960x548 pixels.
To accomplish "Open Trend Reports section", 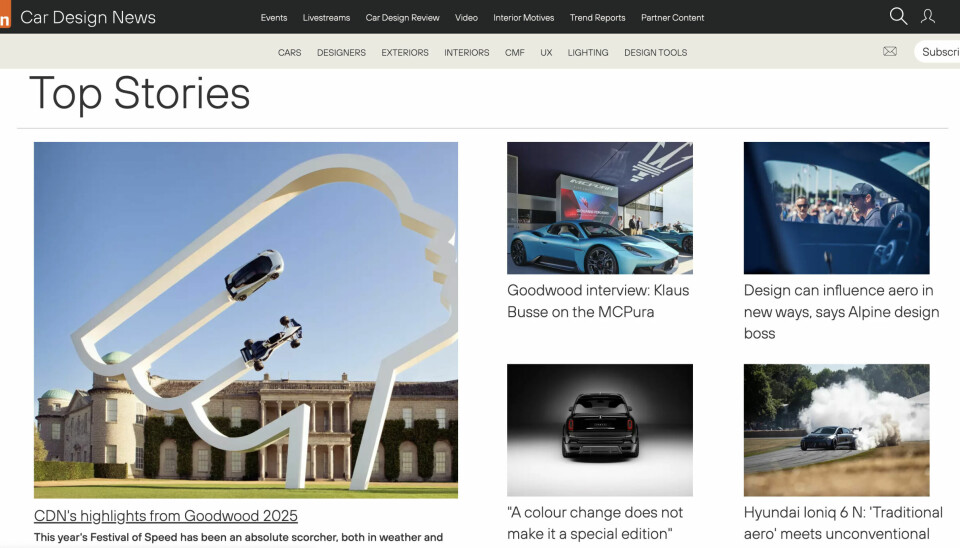I will point(598,18).
